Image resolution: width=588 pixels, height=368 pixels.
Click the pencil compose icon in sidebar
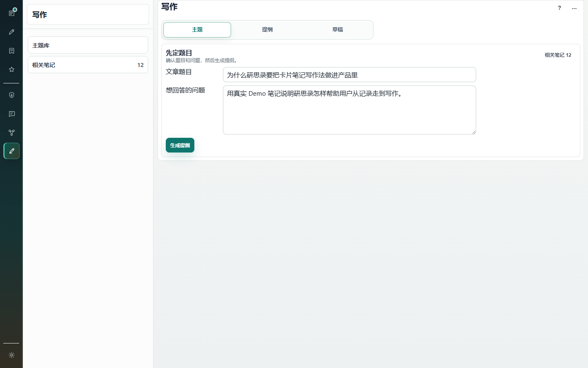11,32
